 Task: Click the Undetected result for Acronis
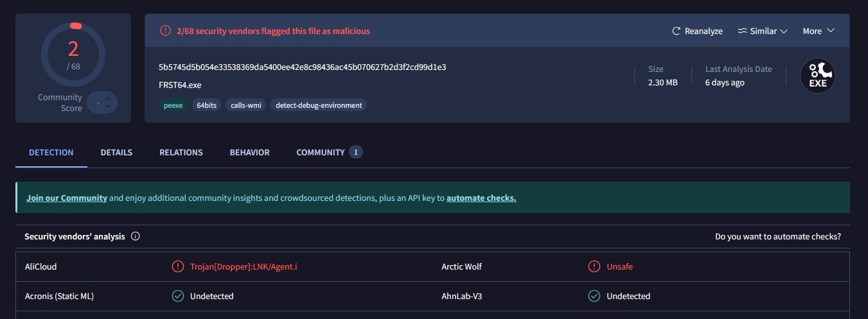pyautogui.click(x=212, y=296)
